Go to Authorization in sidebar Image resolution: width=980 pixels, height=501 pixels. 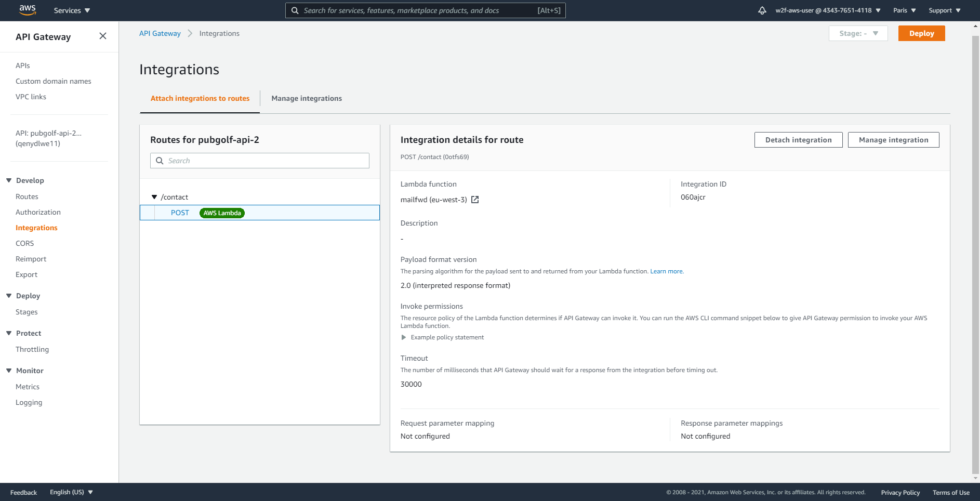tap(38, 212)
